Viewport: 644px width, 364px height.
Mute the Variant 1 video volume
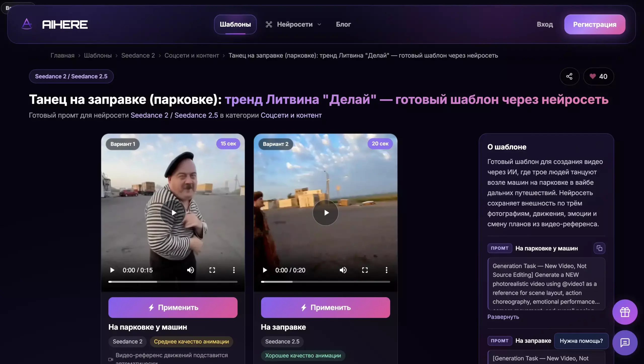tap(190, 270)
